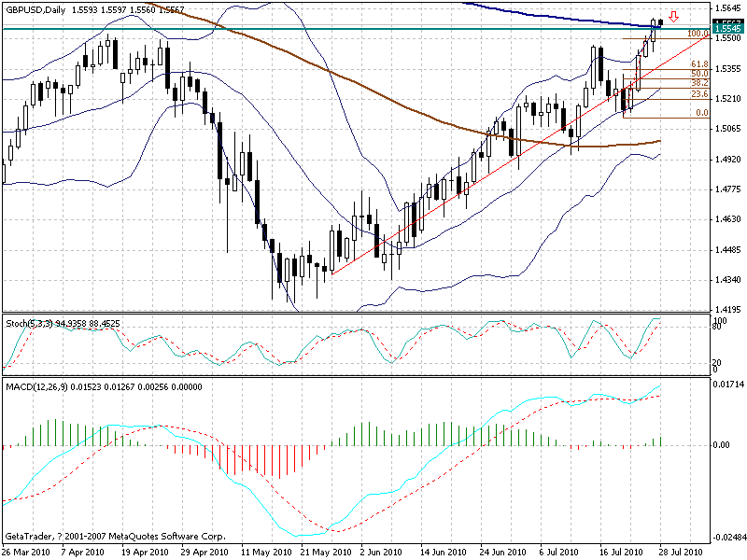Screen dimensions: 747x560
Task: Click the 1.4920 price axis value
Action: 727,159
